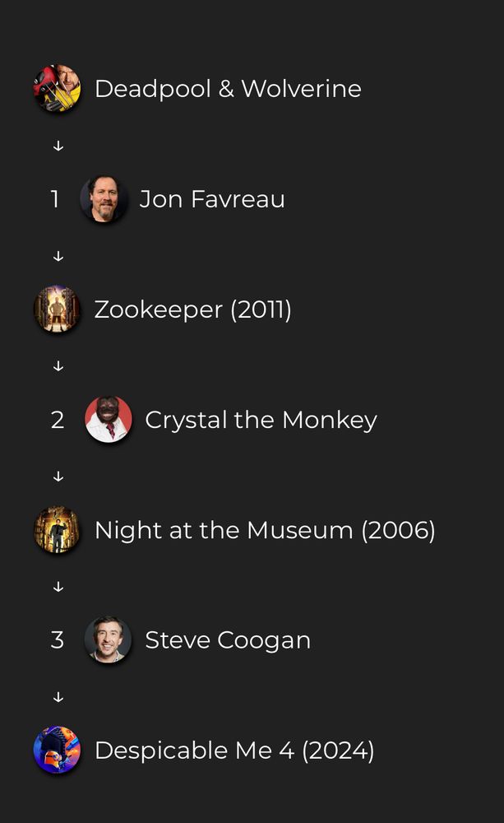This screenshot has width=504, height=823.
Task: Open Despicable Me 4 (2024) title
Action: 234,751
